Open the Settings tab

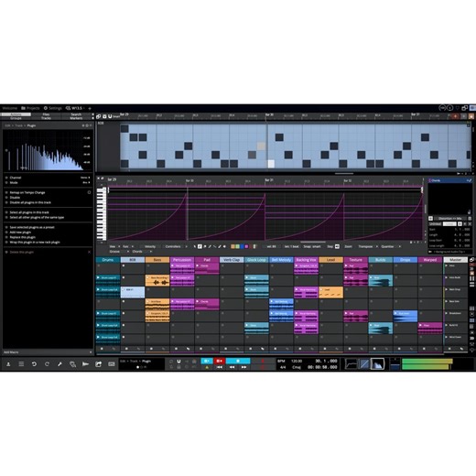click(53, 108)
